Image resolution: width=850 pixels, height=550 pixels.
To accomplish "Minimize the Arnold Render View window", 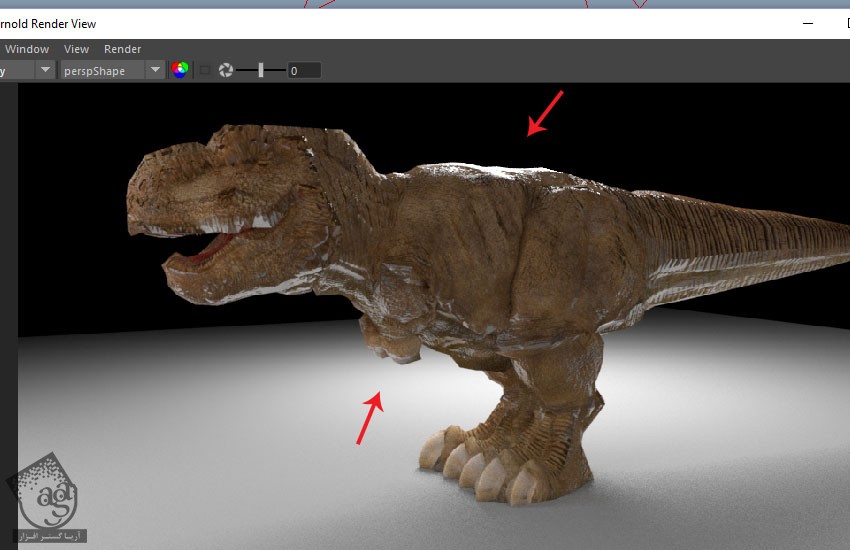I will [x=808, y=24].
